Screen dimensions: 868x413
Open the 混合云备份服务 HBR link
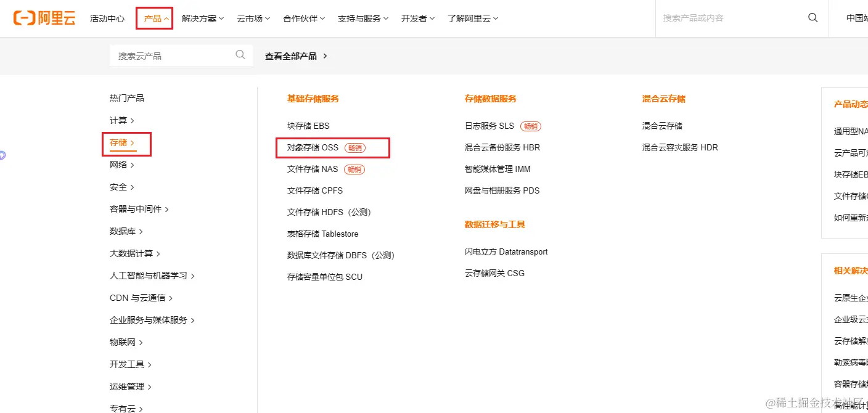click(x=502, y=147)
